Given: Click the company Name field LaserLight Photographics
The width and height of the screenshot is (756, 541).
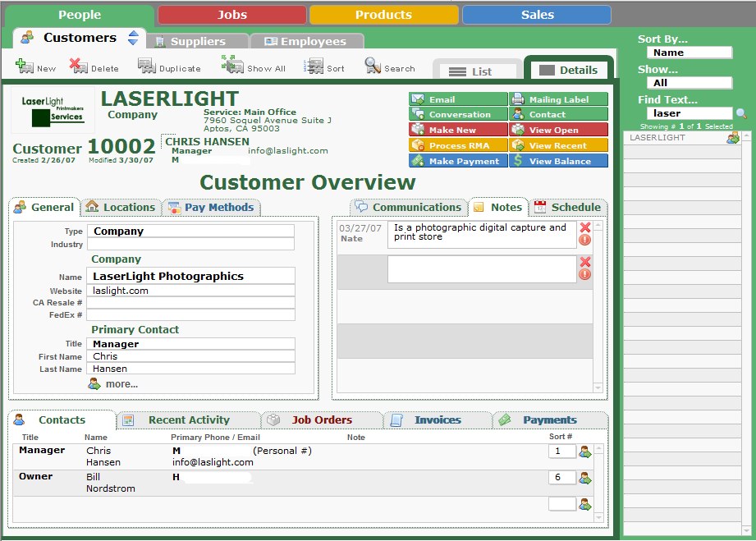Looking at the screenshot, I should click(190, 276).
